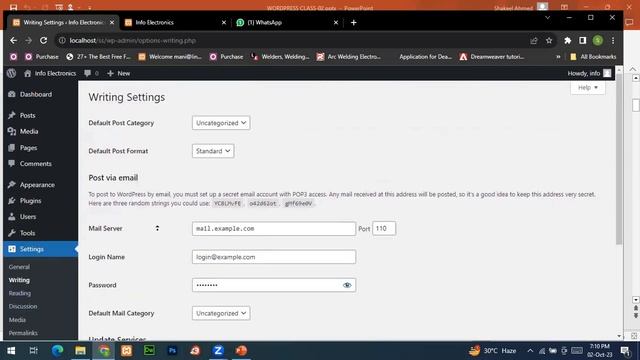Open All Bookmarks folder
The image size is (640, 360).
click(593, 57)
